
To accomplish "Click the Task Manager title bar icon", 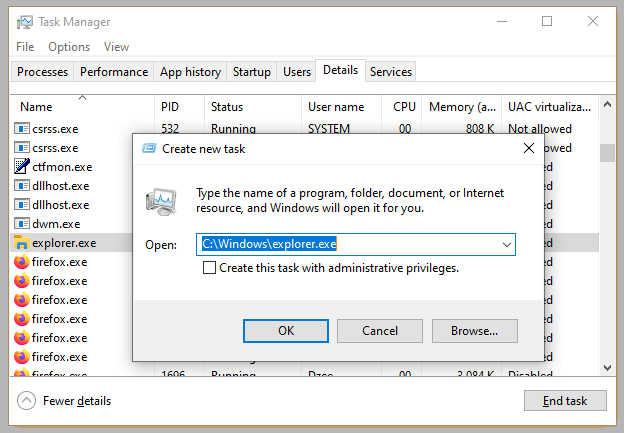I will (x=25, y=22).
